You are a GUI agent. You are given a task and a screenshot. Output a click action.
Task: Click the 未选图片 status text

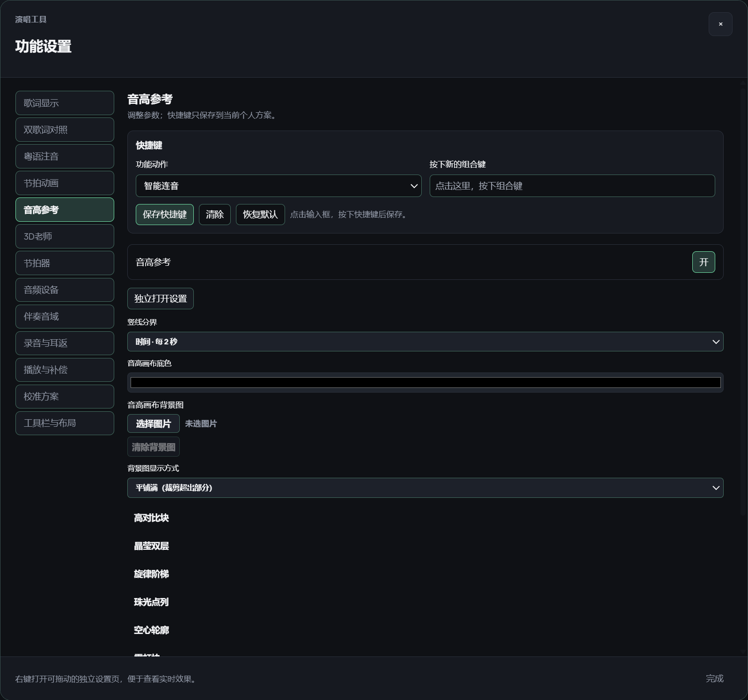tap(201, 423)
